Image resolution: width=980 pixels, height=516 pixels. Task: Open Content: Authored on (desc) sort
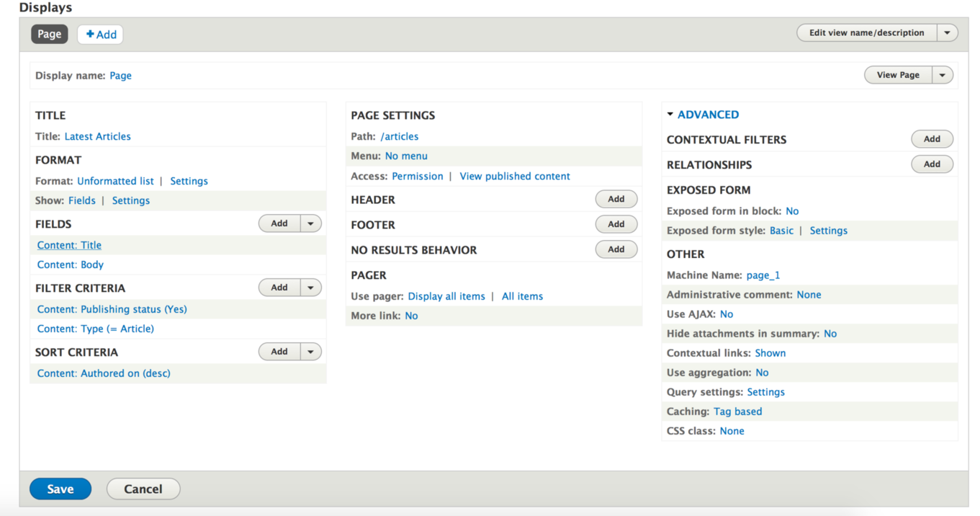pyautogui.click(x=104, y=373)
